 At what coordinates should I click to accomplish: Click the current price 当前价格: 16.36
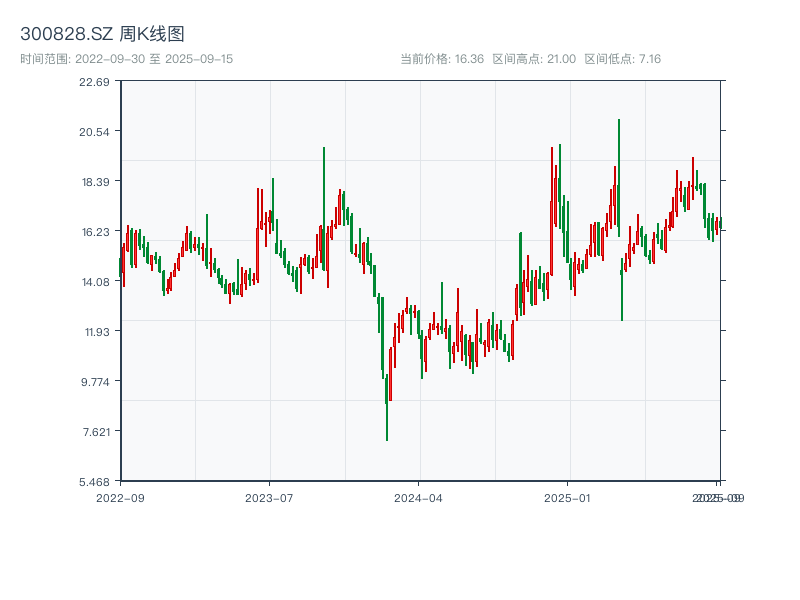(442, 59)
